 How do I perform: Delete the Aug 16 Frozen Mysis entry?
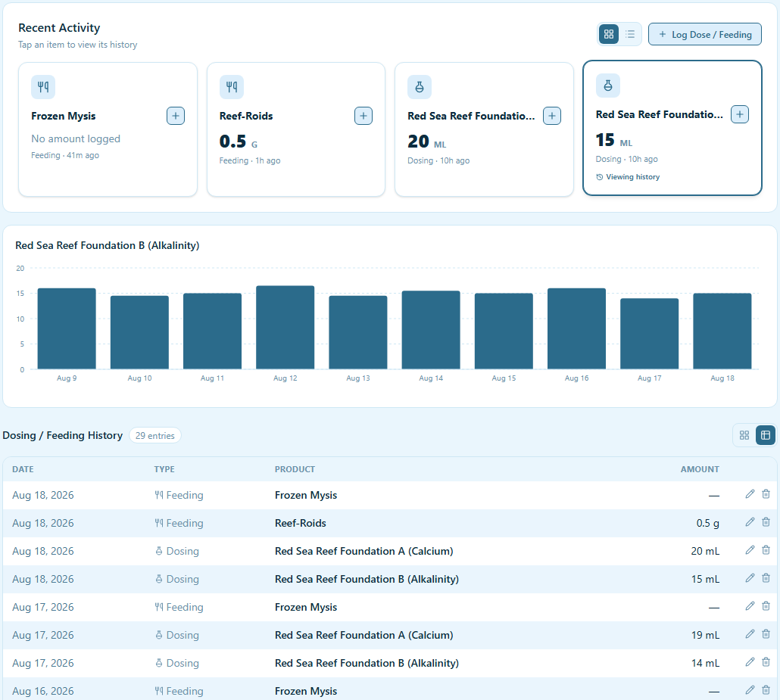(766, 690)
